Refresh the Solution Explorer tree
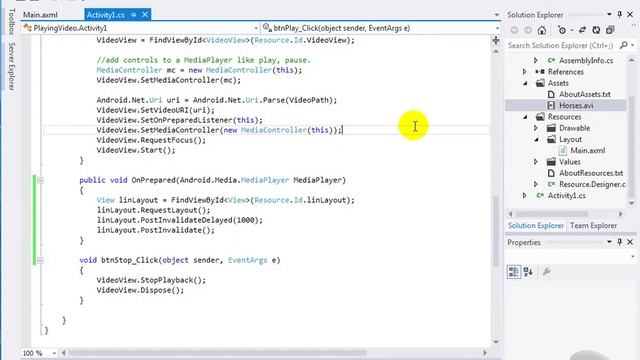The width and height of the screenshot is (640, 360). click(596, 30)
